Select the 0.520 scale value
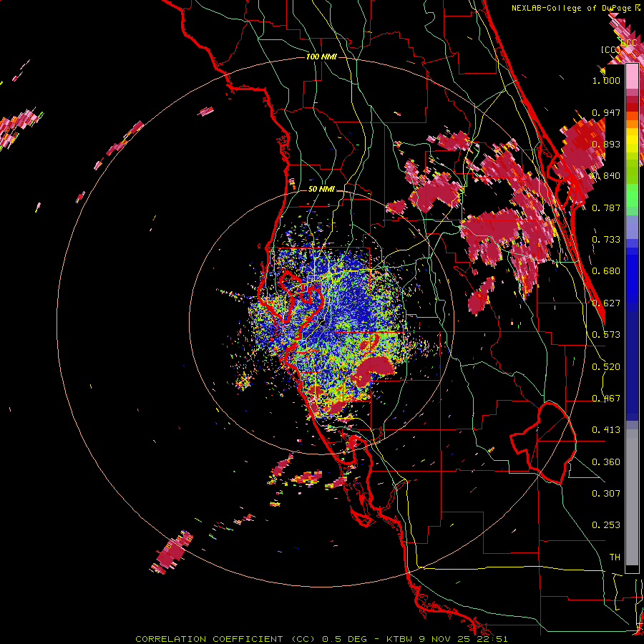 [606, 367]
